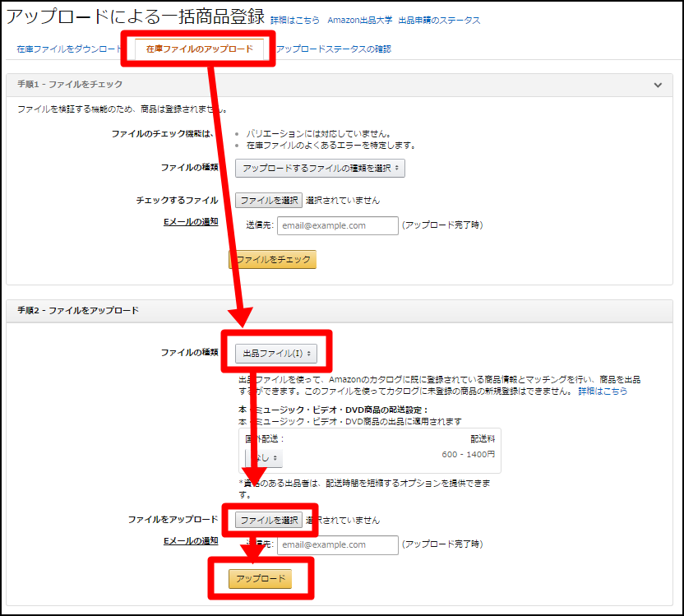
Task: Click the Eメールの通知 label in 手順1
Action: click(x=191, y=221)
